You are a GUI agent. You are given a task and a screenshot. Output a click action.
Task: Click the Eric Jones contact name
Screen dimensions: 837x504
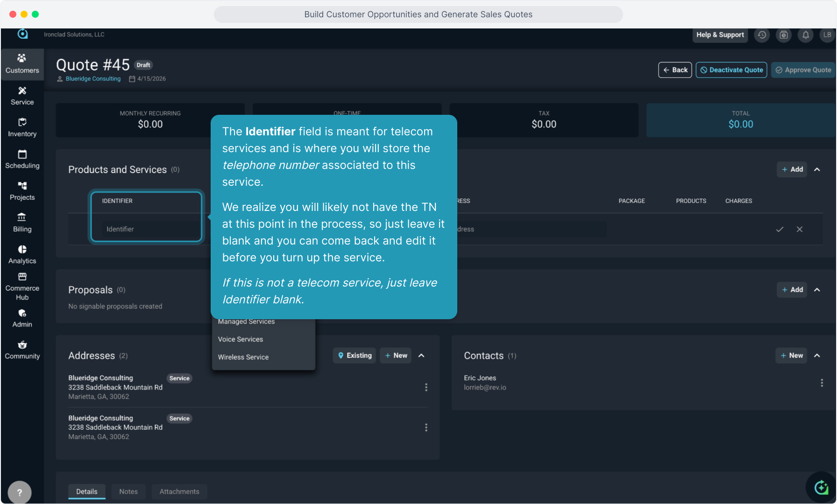(480, 378)
